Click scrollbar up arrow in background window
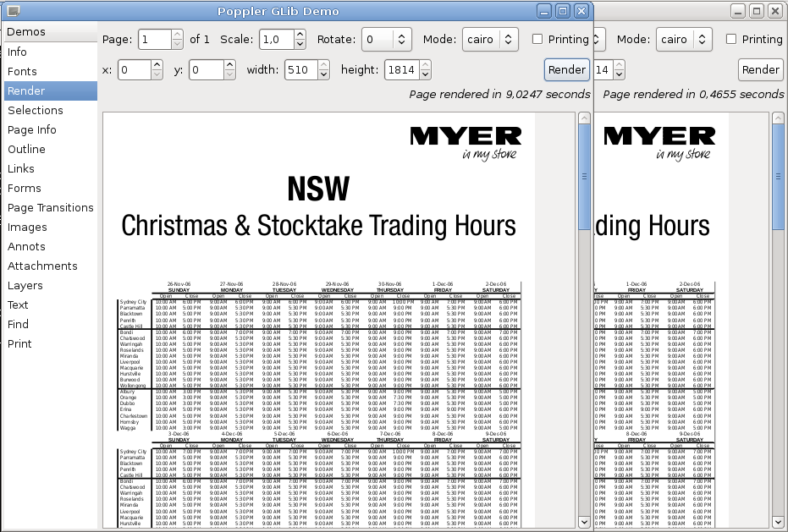 tap(778, 118)
